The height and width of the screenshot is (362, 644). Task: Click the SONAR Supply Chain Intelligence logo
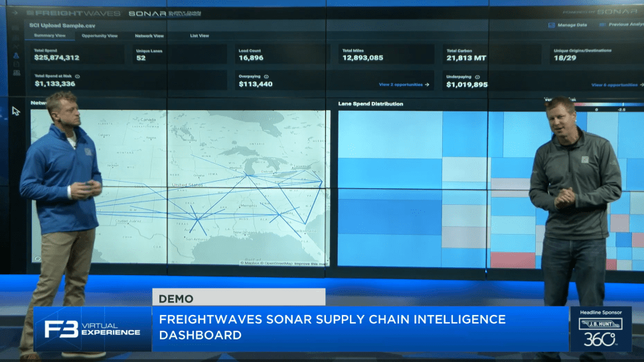click(x=165, y=13)
